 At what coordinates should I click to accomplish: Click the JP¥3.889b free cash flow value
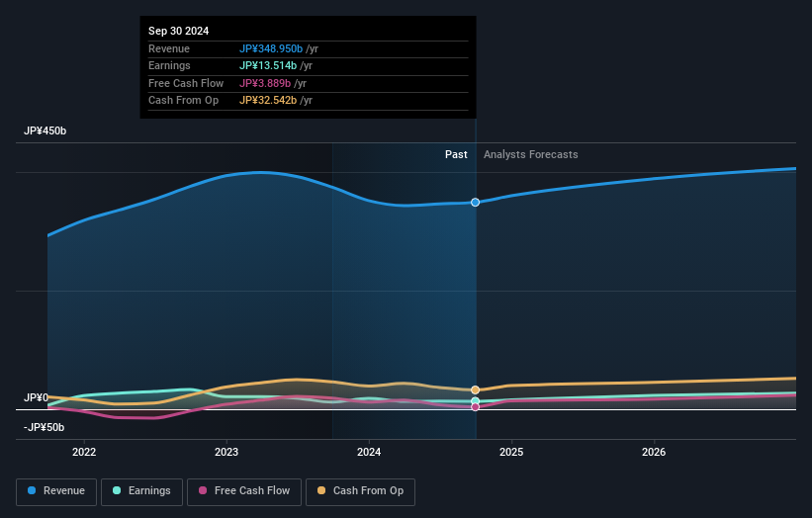pyautogui.click(x=265, y=83)
